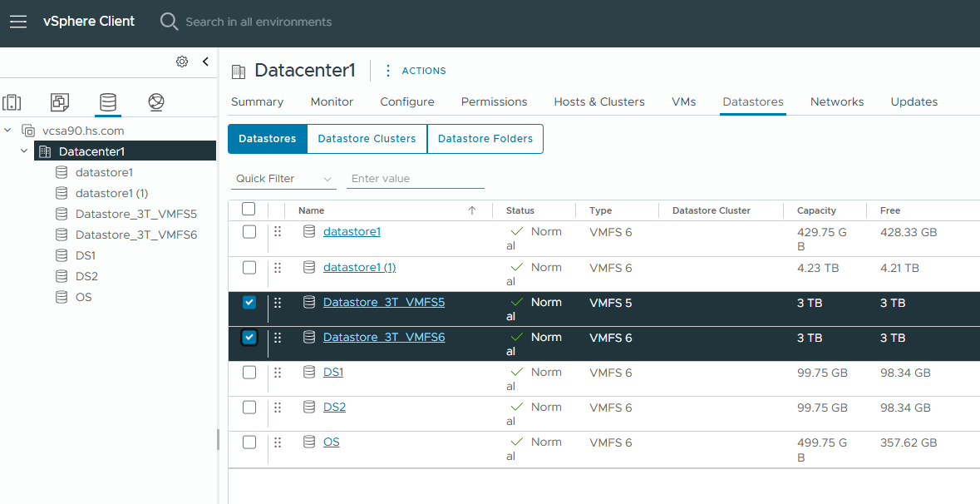Check the DS2 row checkbox
The width and height of the screenshot is (980, 504).
pyautogui.click(x=249, y=408)
